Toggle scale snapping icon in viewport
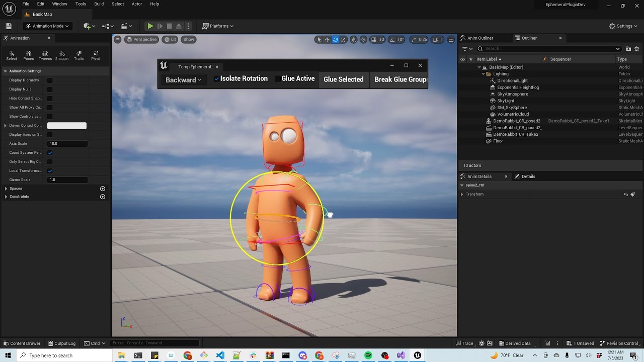 click(414, 40)
